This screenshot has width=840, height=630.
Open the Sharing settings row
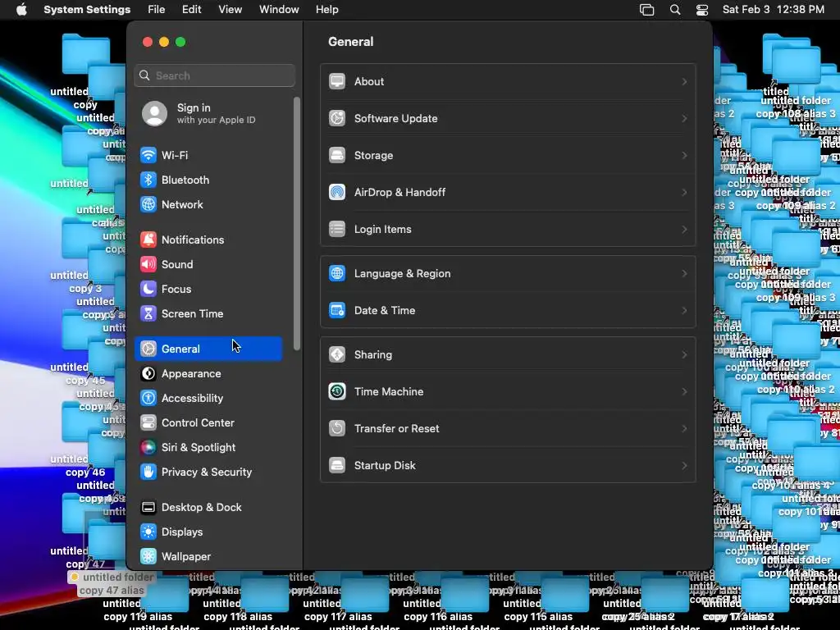[508, 355]
